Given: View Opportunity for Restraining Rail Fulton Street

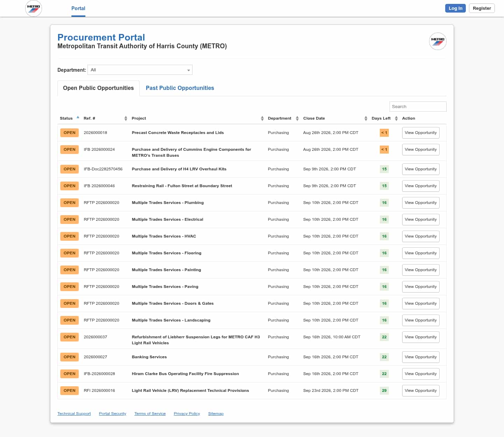Looking at the screenshot, I should pyautogui.click(x=421, y=186).
